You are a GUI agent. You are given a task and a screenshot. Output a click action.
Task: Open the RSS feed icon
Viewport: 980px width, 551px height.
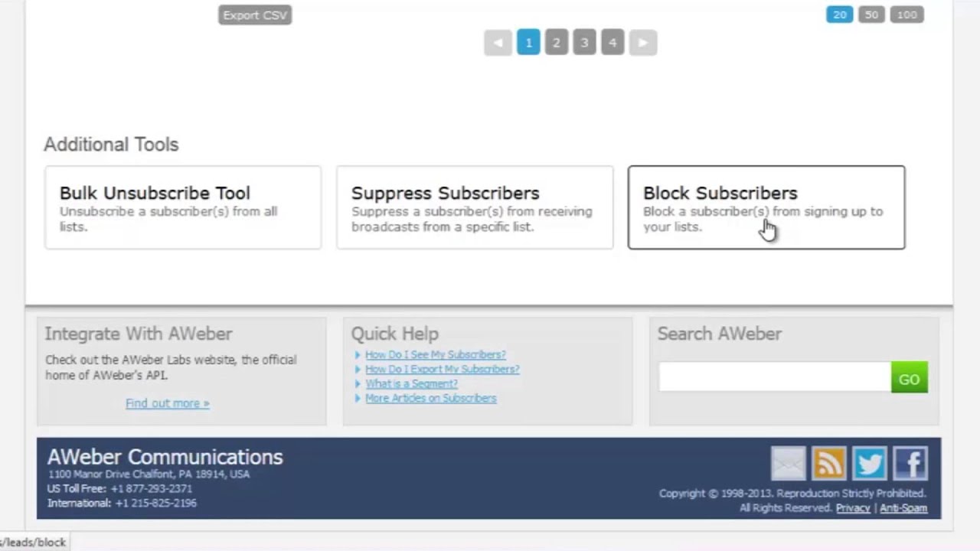pyautogui.click(x=829, y=464)
